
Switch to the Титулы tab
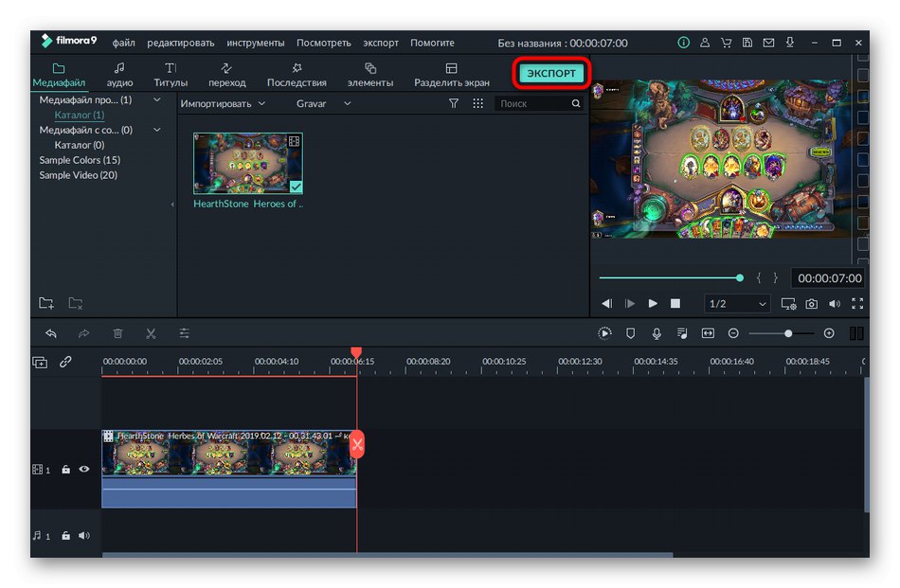(x=171, y=75)
